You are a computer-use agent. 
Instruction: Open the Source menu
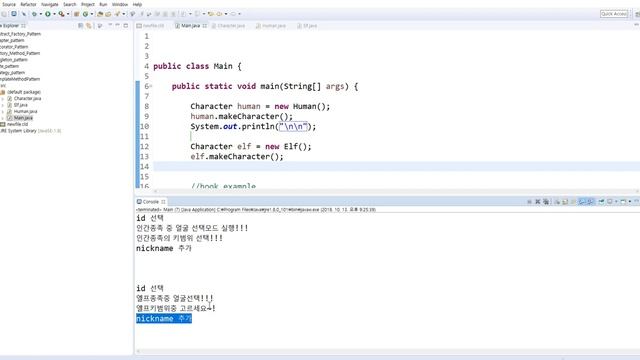pos(9,4)
